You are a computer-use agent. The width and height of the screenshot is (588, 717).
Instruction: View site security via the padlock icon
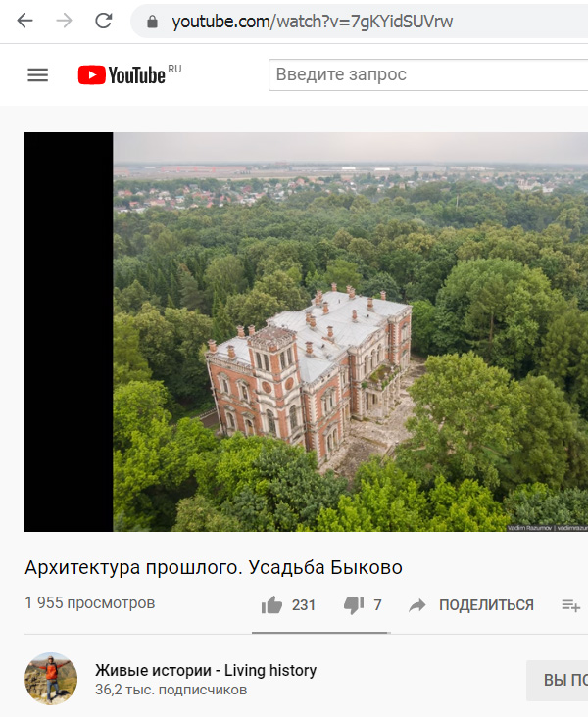152,22
